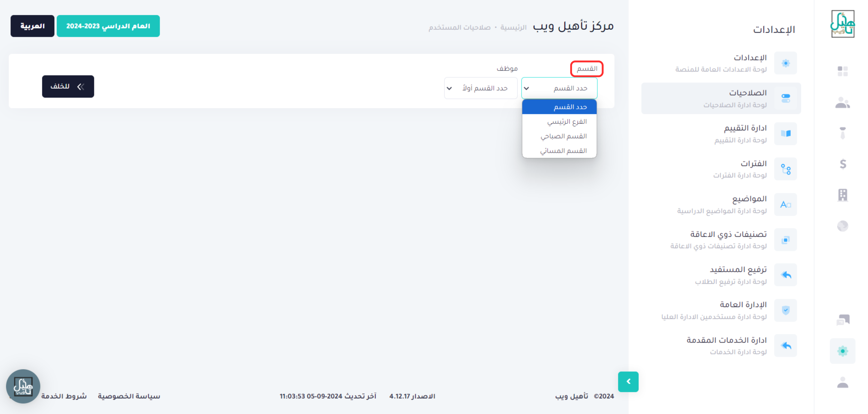Click the الاصدار 4.12.17 version text
The height and width of the screenshot is (414, 868).
coord(412,396)
